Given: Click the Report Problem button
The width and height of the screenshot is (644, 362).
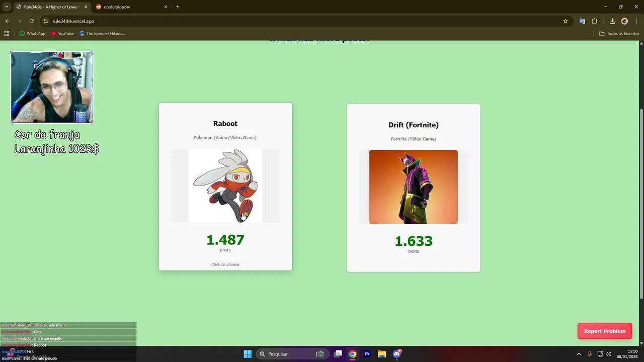Looking at the screenshot, I should 605,331.
